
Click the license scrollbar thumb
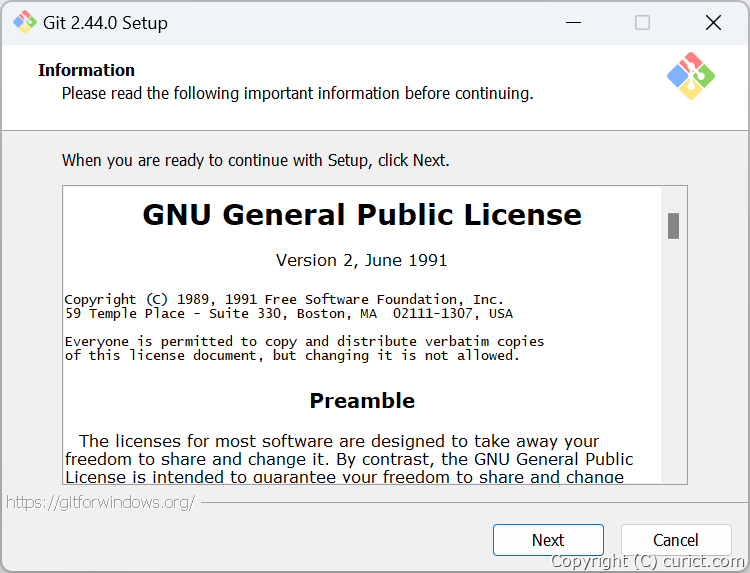(673, 226)
